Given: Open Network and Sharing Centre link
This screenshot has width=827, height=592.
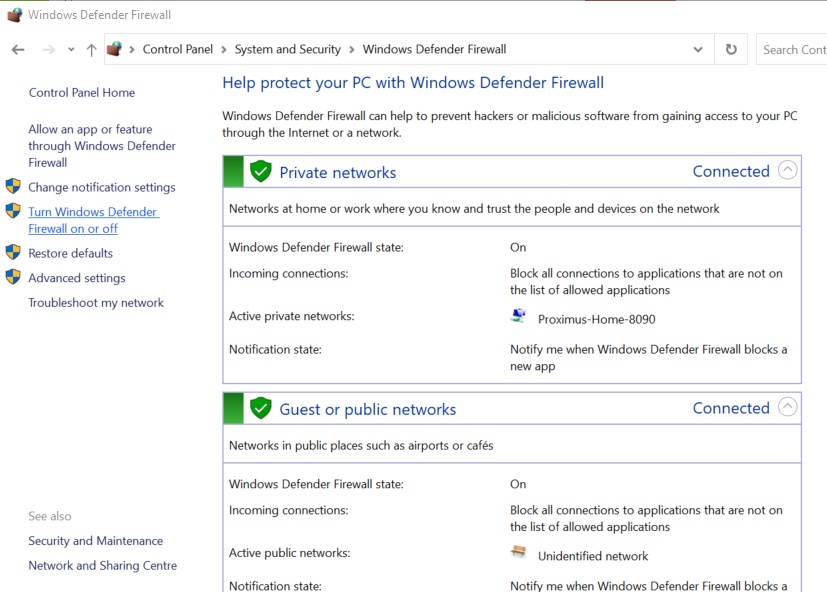Looking at the screenshot, I should pyautogui.click(x=103, y=566).
